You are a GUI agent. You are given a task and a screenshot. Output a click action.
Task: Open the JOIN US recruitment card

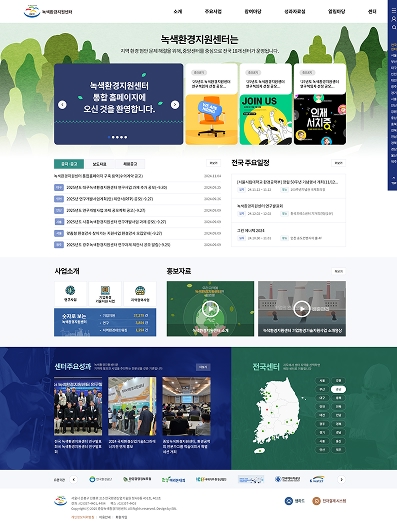(x=266, y=104)
